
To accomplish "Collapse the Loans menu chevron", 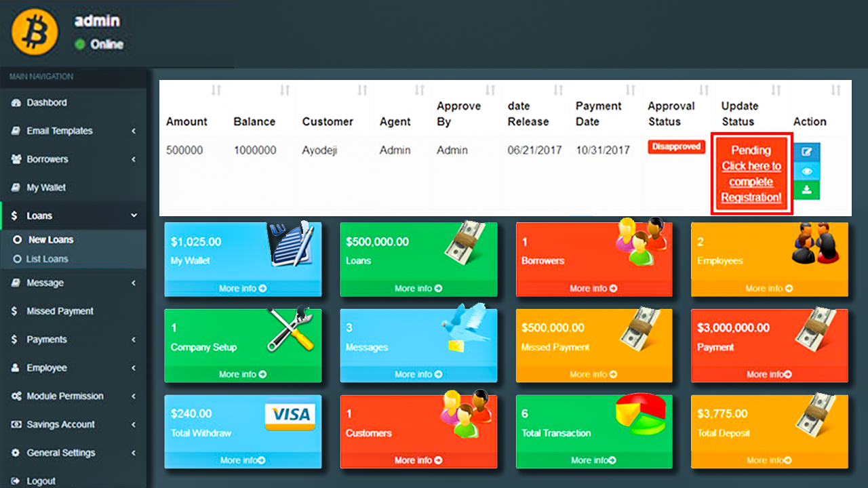I will (134, 216).
